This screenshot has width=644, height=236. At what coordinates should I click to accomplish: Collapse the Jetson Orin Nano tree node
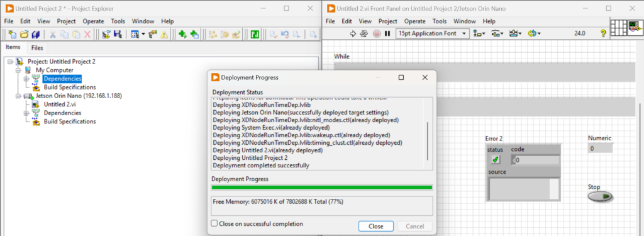pyautogui.click(x=18, y=96)
